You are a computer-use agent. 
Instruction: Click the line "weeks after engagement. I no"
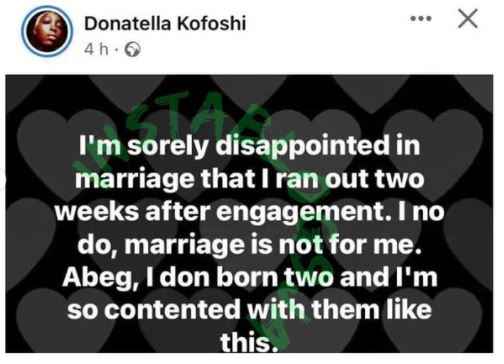tap(249, 212)
